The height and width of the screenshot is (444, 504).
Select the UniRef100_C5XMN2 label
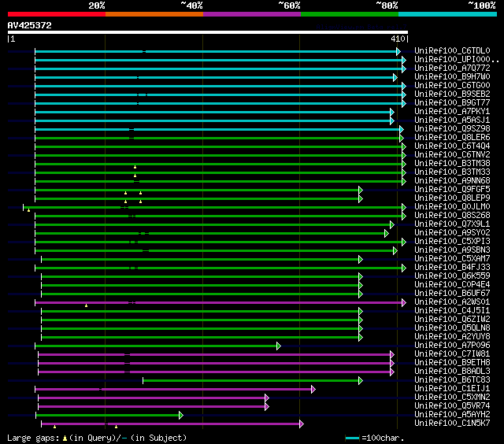[x=452, y=398]
